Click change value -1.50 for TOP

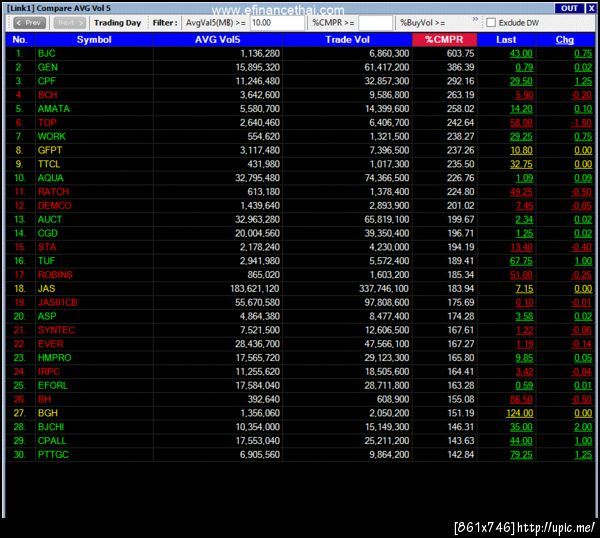(x=581, y=123)
